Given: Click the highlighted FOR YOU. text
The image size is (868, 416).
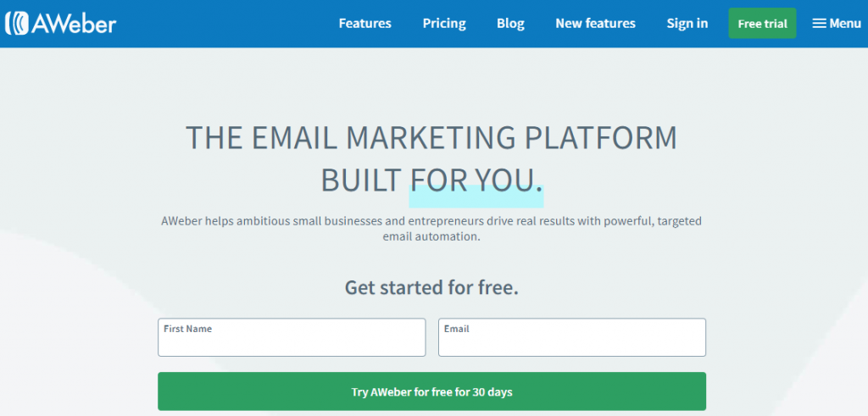Looking at the screenshot, I should (476, 181).
